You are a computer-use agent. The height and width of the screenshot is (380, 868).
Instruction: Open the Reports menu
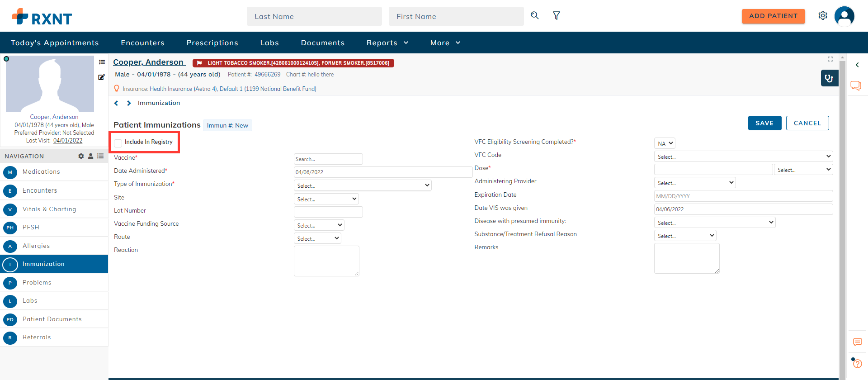coord(387,43)
